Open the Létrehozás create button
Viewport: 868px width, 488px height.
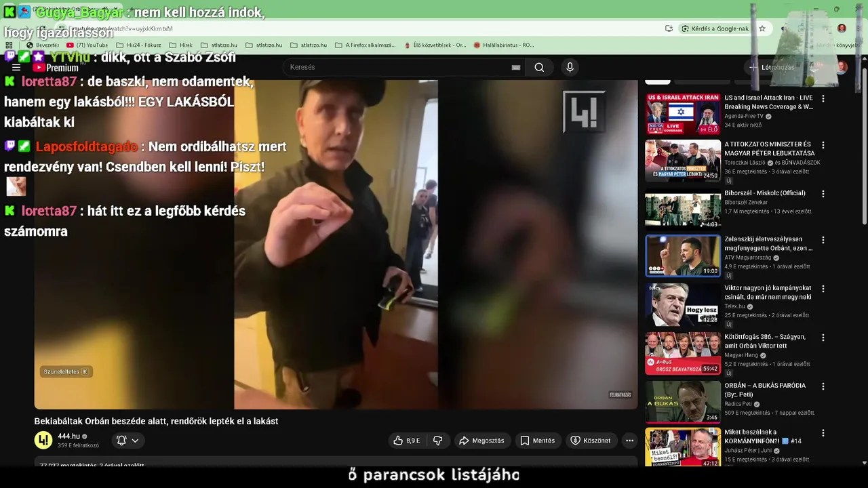coord(772,67)
